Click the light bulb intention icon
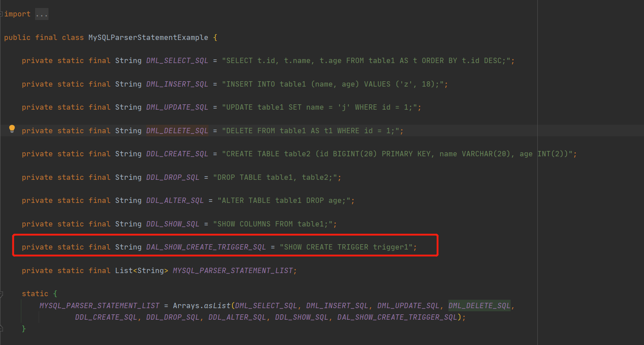Viewport: 644px width, 345px height. click(12, 129)
